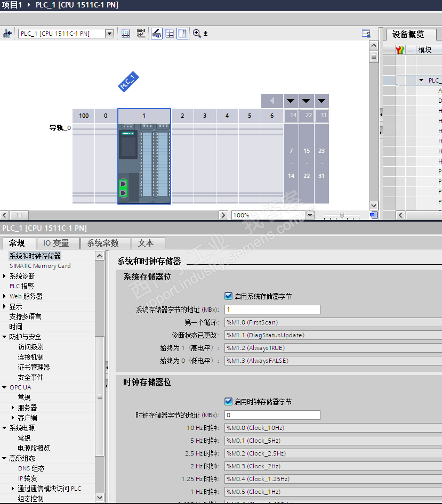This screenshot has width=442, height=504.
Task: Click 项目1 in the breadcrumb
Action: coord(12,5)
